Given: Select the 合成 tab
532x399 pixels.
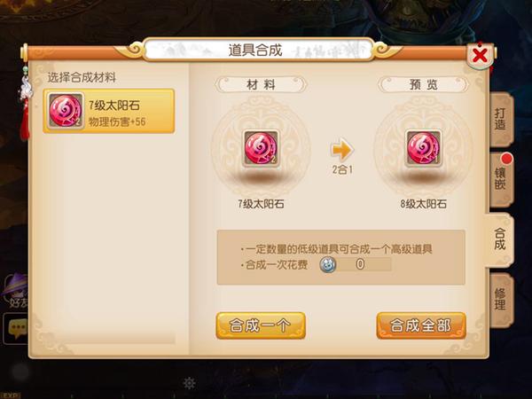Looking at the screenshot, I should [x=499, y=239].
